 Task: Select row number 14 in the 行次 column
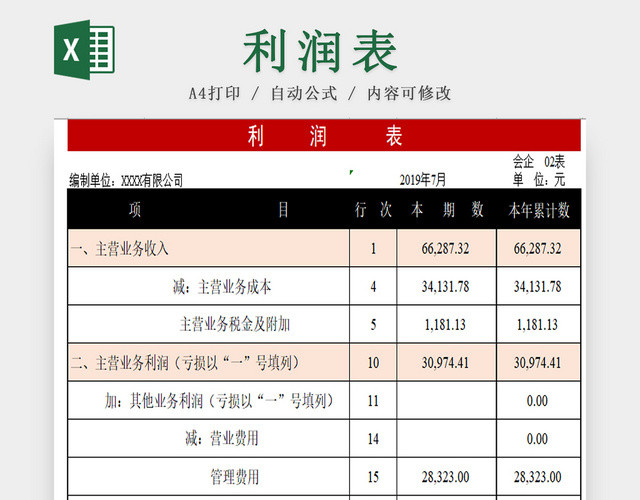tap(373, 439)
